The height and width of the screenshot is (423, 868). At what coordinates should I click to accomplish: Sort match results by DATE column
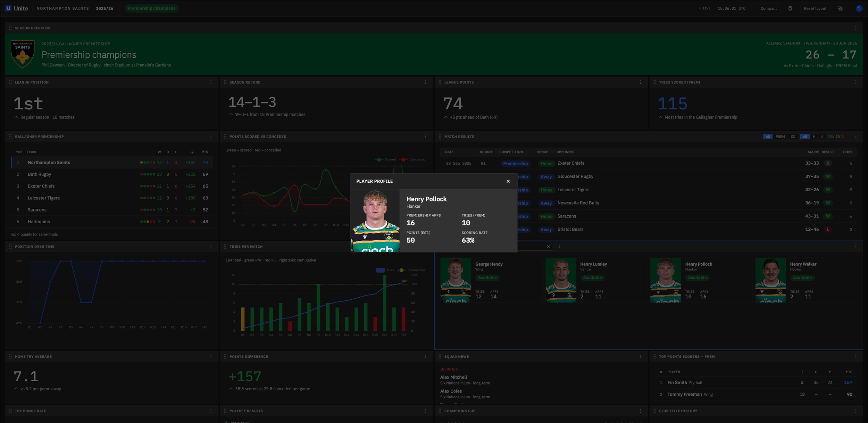coord(449,152)
